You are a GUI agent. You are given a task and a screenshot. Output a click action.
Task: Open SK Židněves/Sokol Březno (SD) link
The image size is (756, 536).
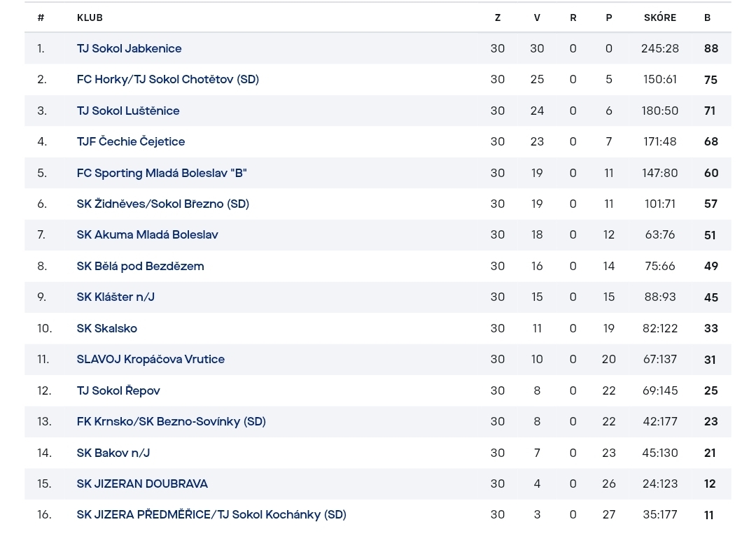[x=163, y=204]
